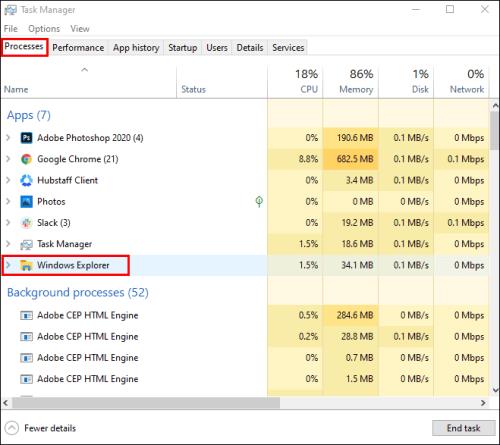Click the Windows Explorer folder icon
Screen dimensions: 500x445
26,265
